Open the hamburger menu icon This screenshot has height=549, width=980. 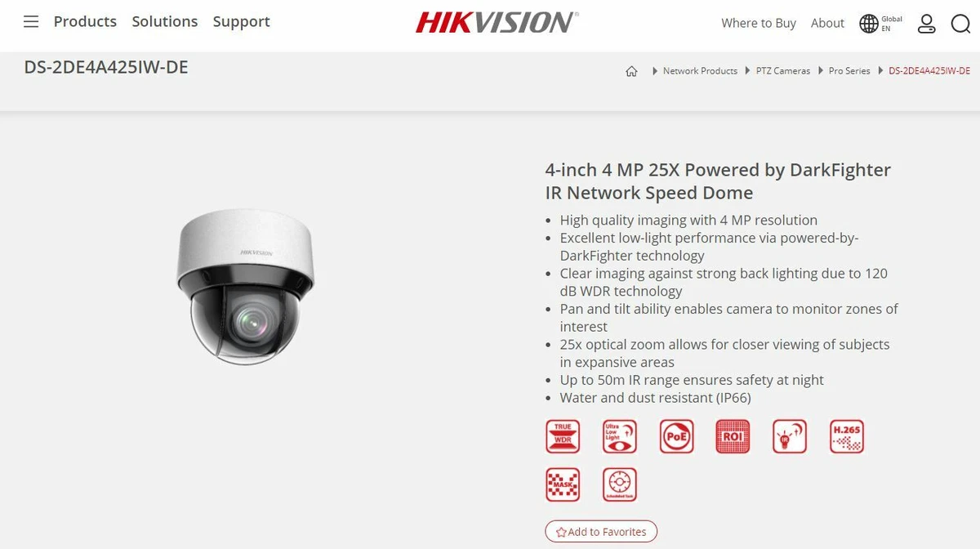(31, 22)
